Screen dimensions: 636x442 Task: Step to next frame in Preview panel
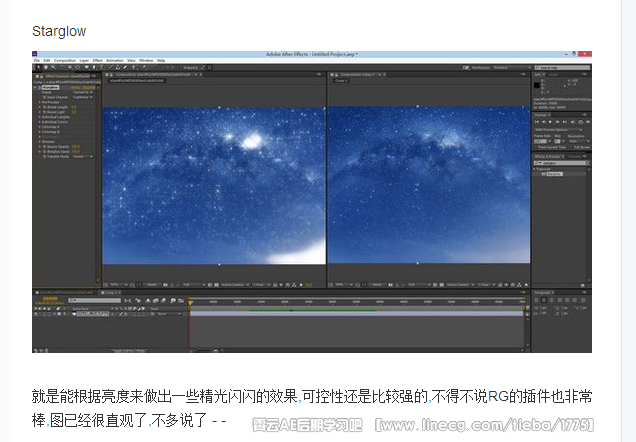coord(558,122)
